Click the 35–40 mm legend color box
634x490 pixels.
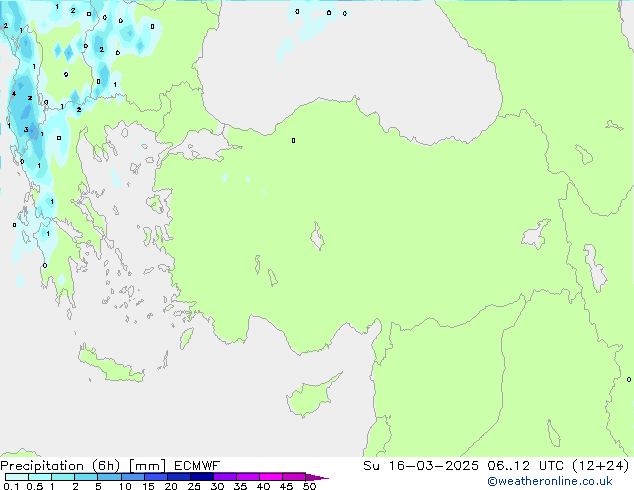click(x=247, y=477)
